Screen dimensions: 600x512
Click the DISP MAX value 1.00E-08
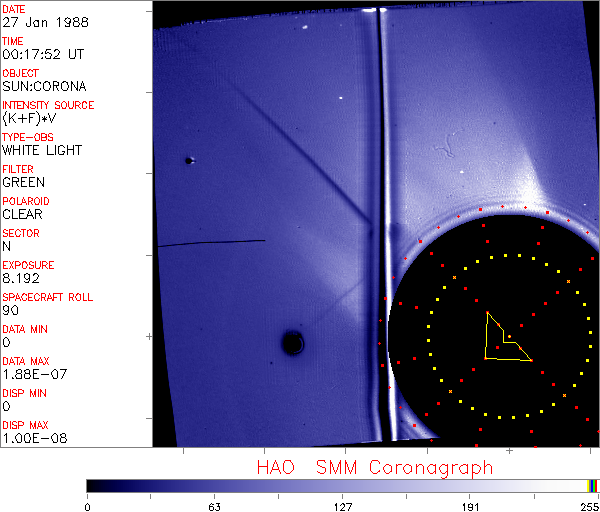coord(30,438)
